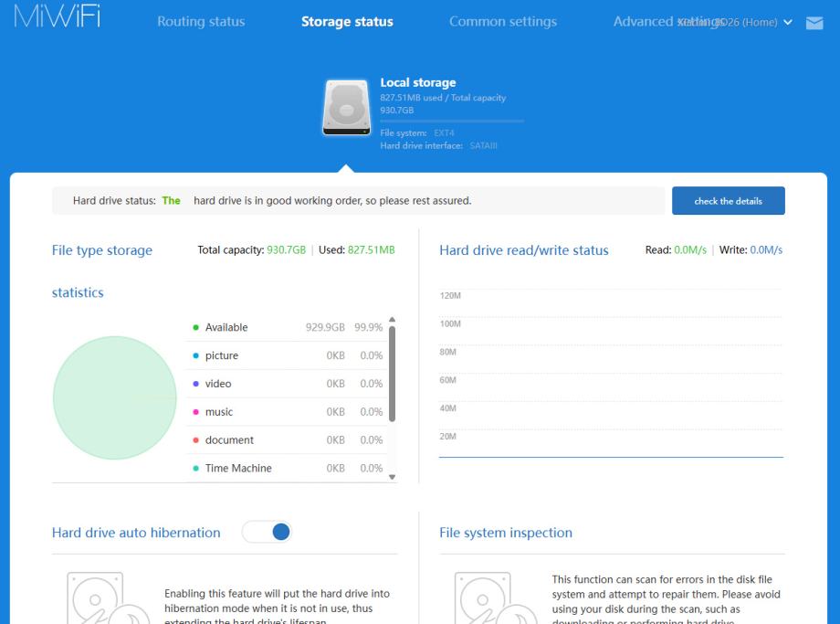Click the pink music legend dot

(195, 412)
